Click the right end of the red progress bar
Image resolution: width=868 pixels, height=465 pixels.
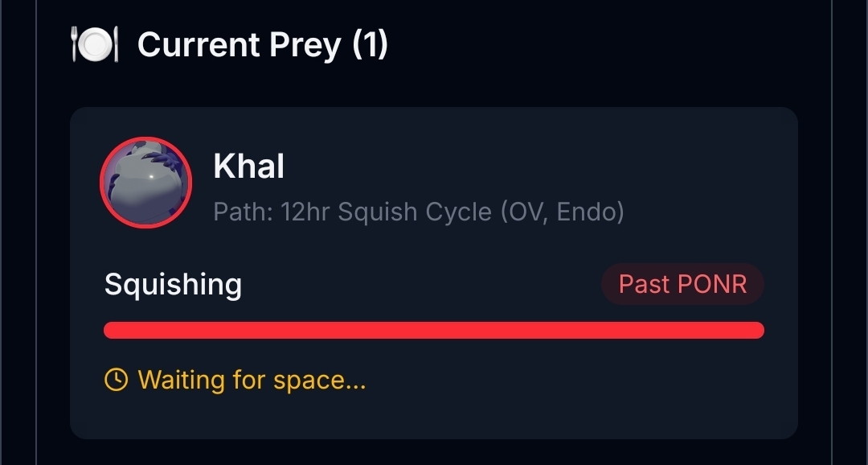click(757, 331)
